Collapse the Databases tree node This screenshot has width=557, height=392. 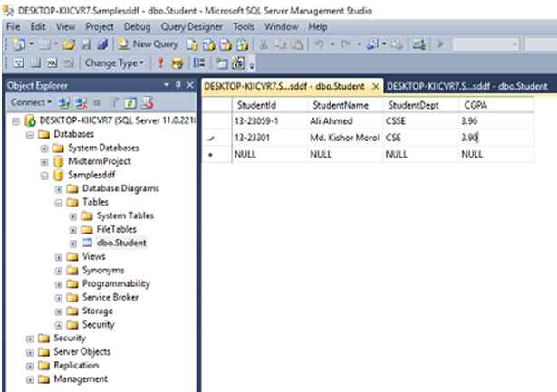(x=30, y=135)
